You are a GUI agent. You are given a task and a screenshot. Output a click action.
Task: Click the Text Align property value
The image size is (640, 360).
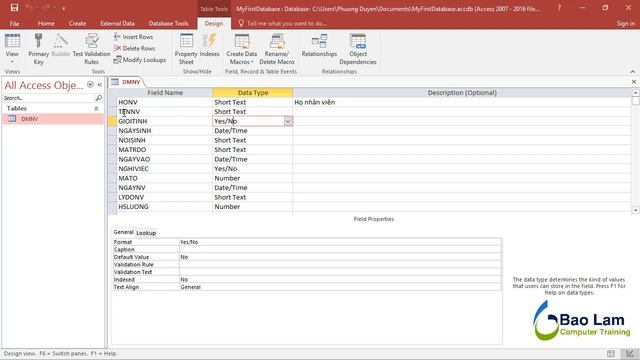coord(340,287)
